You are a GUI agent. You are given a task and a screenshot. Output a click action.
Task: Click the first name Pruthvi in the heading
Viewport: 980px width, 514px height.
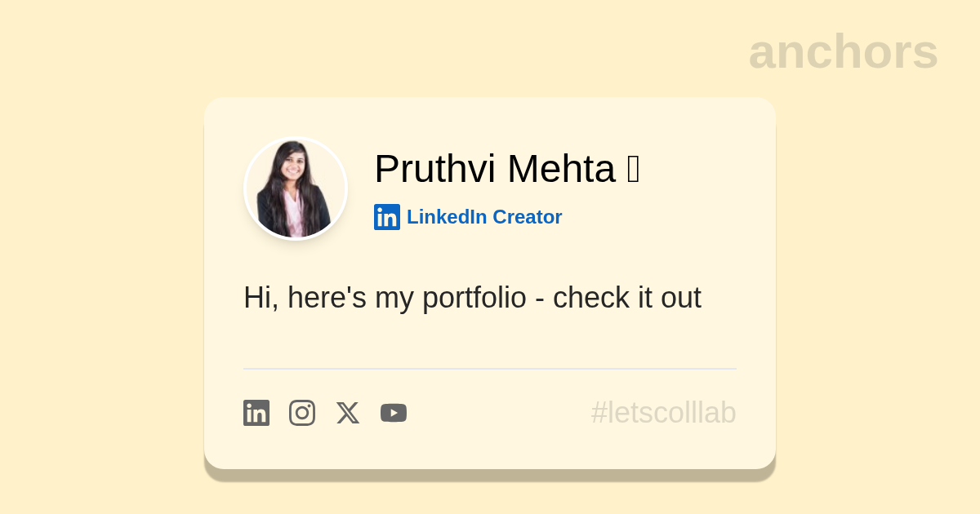click(434, 169)
